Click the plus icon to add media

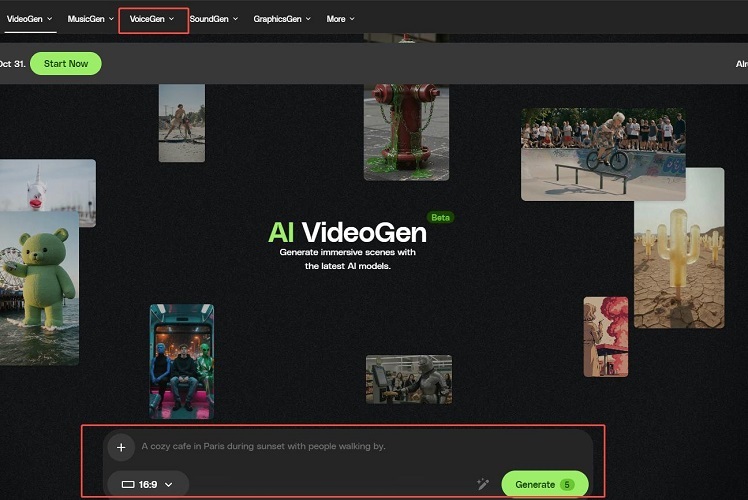[x=120, y=447]
